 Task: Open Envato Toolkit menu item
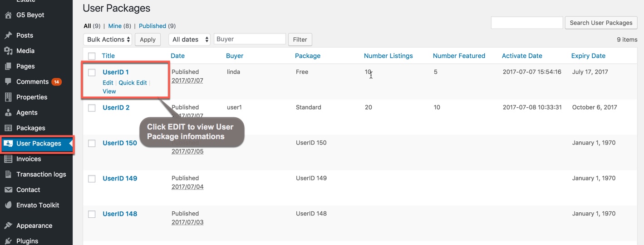[38, 205]
